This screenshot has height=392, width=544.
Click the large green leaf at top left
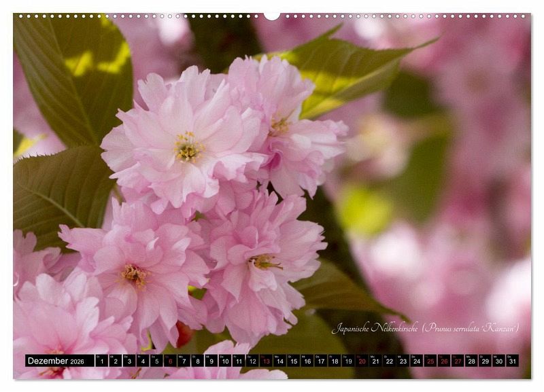[x=75, y=75]
